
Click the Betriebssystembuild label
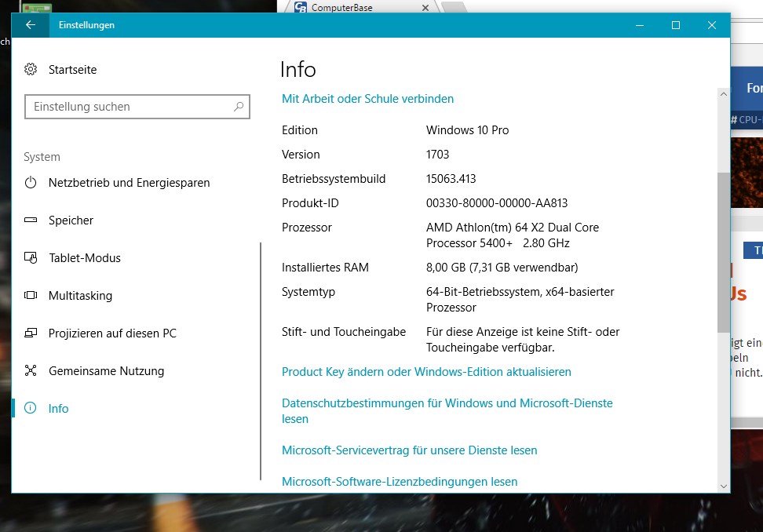(334, 179)
